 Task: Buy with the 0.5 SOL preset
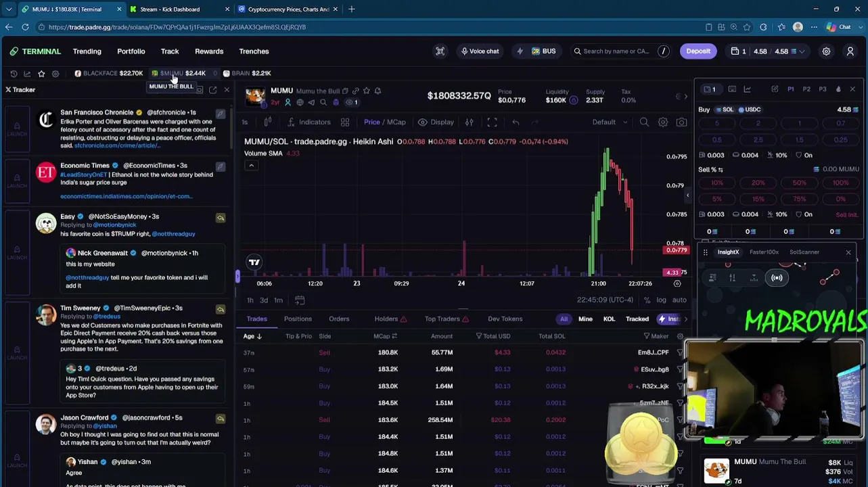click(716, 140)
